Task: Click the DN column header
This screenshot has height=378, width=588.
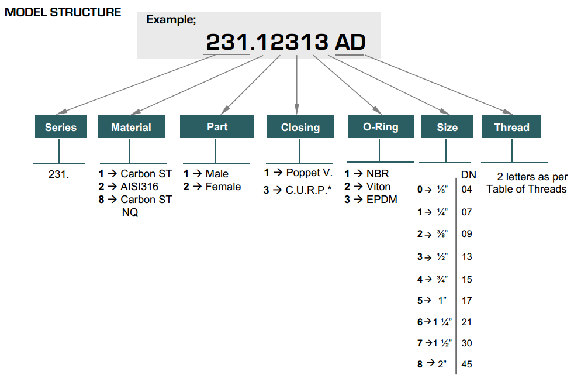Action: 468,174
